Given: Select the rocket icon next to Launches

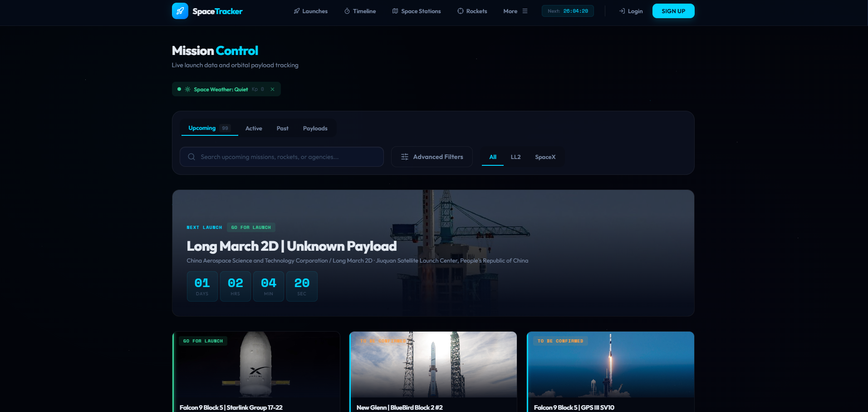Looking at the screenshot, I should [297, 11].
